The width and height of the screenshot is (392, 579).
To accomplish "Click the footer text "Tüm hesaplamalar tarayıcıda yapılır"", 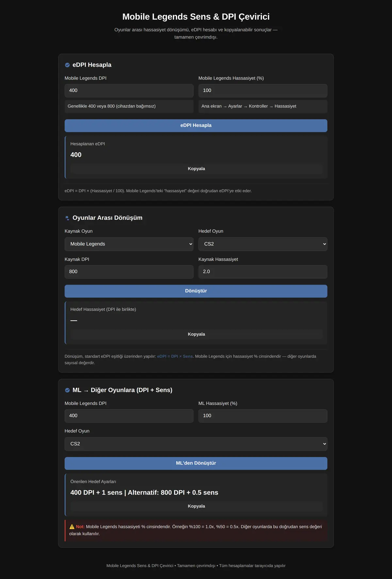I will point(252,566).
